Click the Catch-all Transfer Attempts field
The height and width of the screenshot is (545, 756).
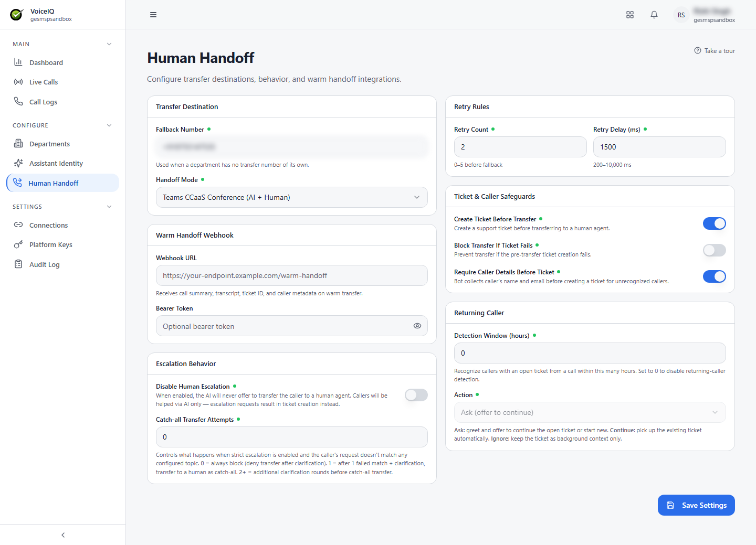(x=292, y=437)
